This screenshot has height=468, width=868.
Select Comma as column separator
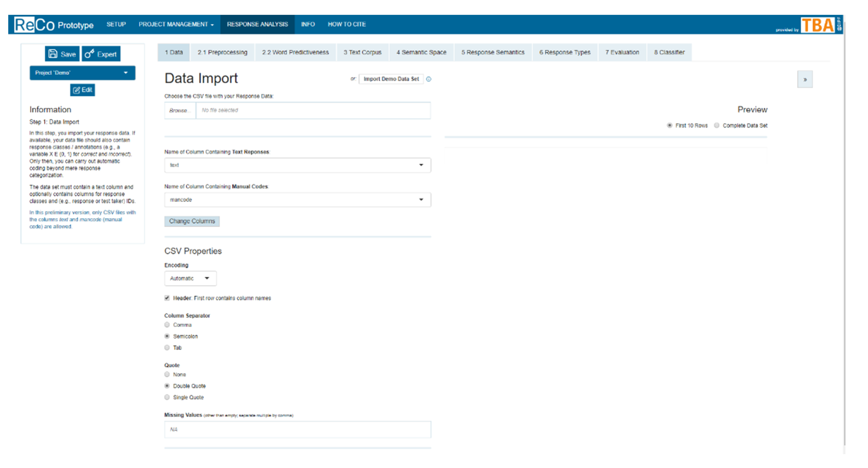[167, 325]
